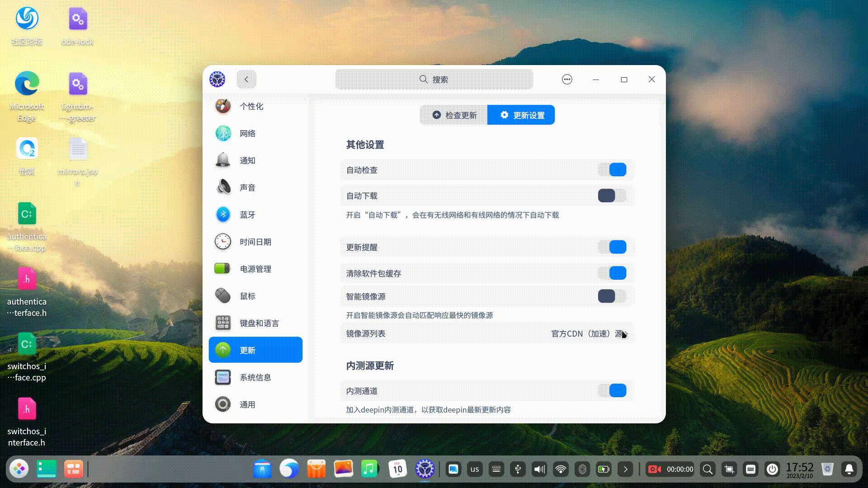Expand the dock tray arrow
Image resolution: width=868 pixels, height=488 pixels.
625,469
